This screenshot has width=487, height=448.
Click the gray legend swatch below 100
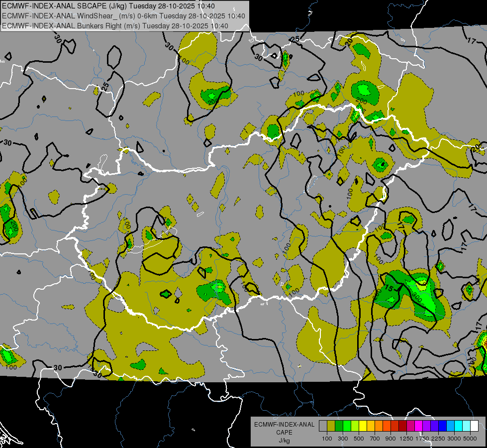pos(323,426)
